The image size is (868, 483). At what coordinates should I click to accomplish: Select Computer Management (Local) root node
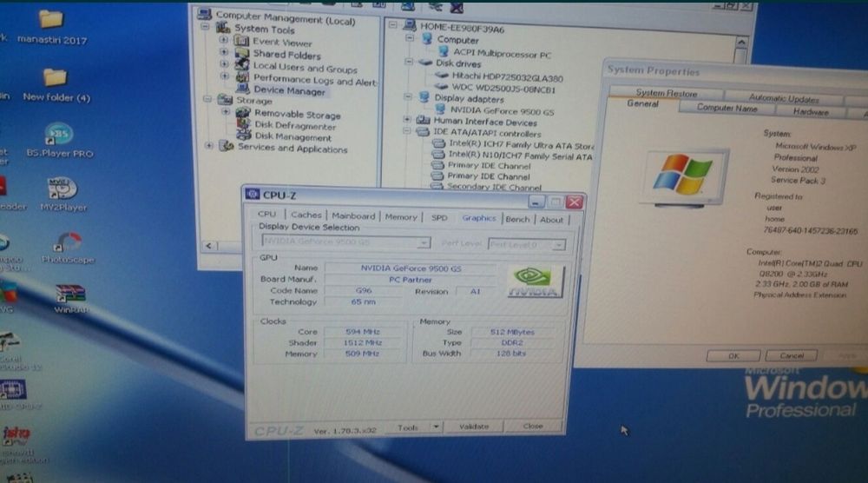[x=285, y=18]
